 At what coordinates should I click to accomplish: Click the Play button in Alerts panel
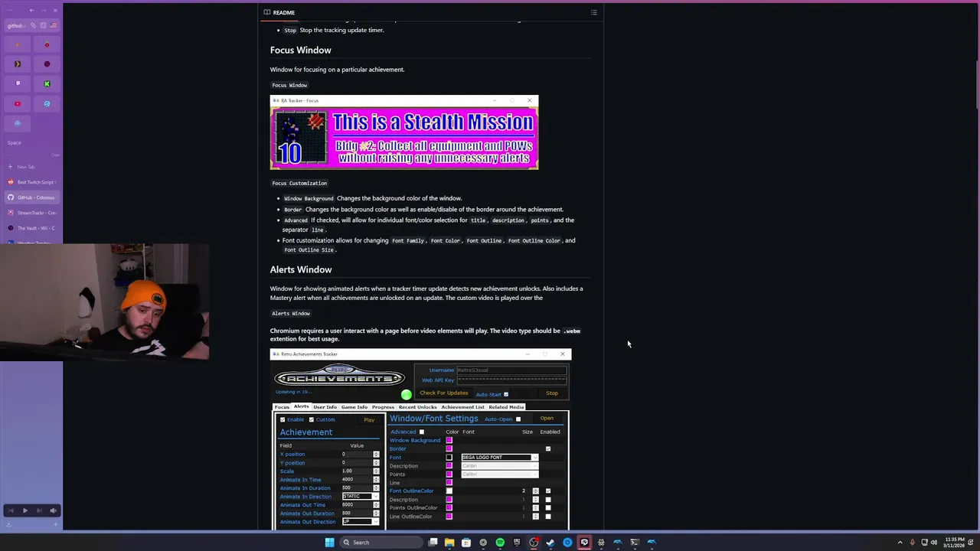(369, 420)
